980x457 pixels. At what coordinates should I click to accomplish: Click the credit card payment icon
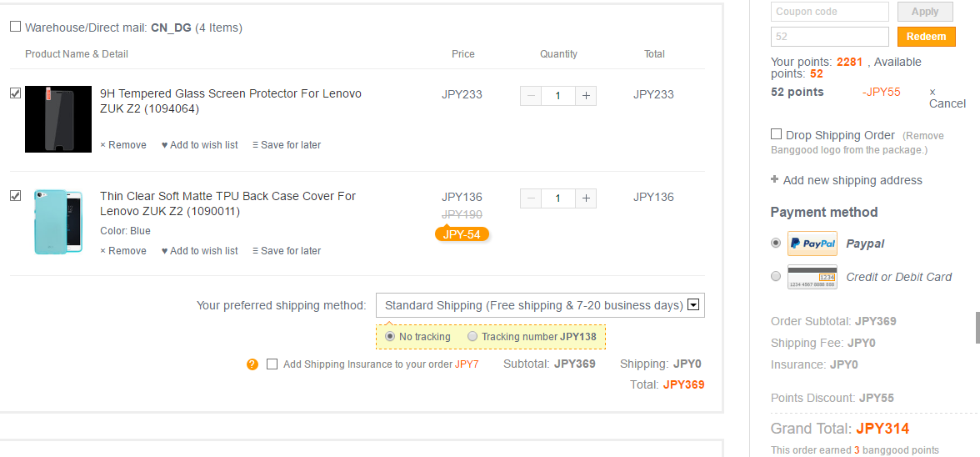coord(812,277)
